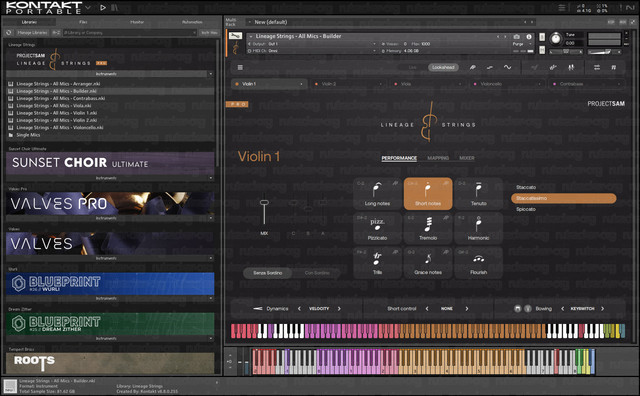The image size is (640, 396).
Task: Click the Manage Libraries button
Action: [32, 33]
